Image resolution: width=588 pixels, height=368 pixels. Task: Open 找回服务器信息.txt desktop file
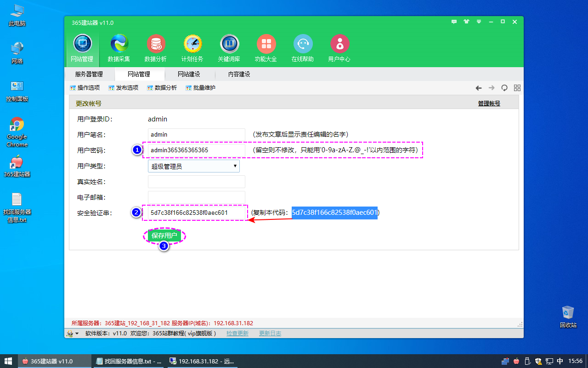tap(17, 207)
